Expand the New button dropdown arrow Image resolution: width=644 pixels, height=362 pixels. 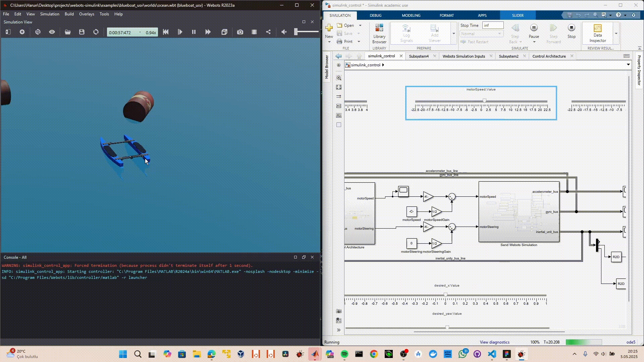click(x=329, y=42)
